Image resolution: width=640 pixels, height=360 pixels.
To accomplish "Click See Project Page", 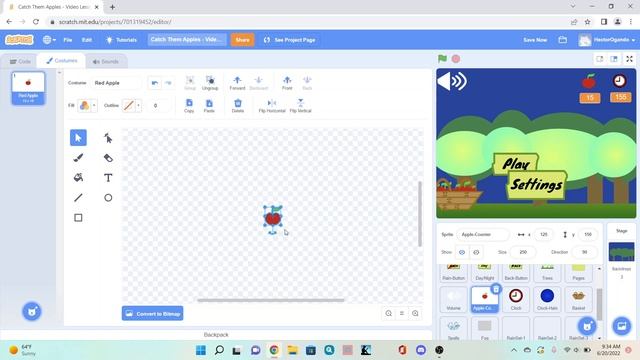I will coord(289,40).
